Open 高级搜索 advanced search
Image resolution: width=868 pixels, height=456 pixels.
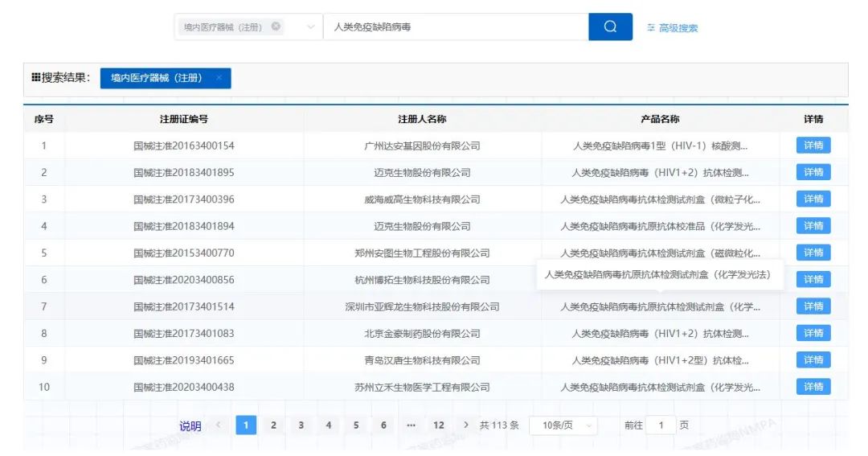[673, 28]
